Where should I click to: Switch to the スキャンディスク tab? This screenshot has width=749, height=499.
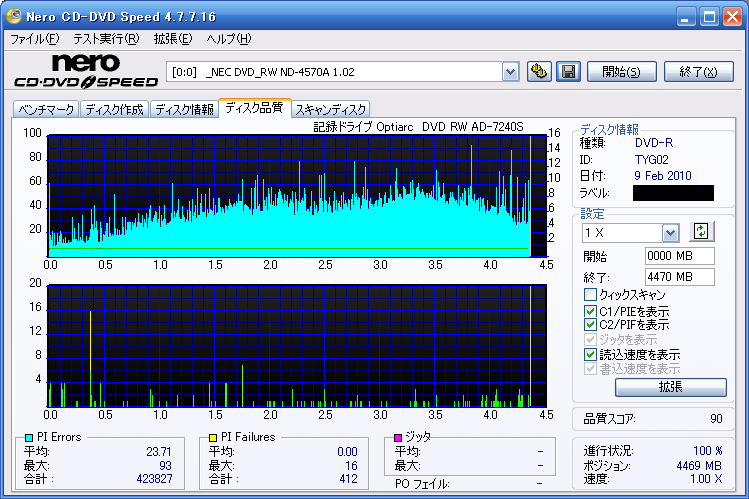click(331, 109)
